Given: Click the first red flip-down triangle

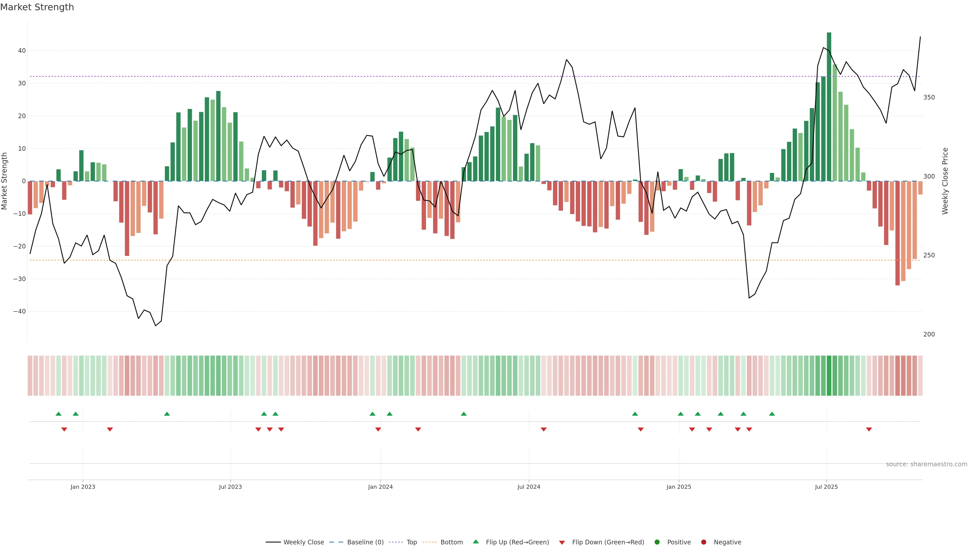Looking at the screenshot, I should (64, 429).
